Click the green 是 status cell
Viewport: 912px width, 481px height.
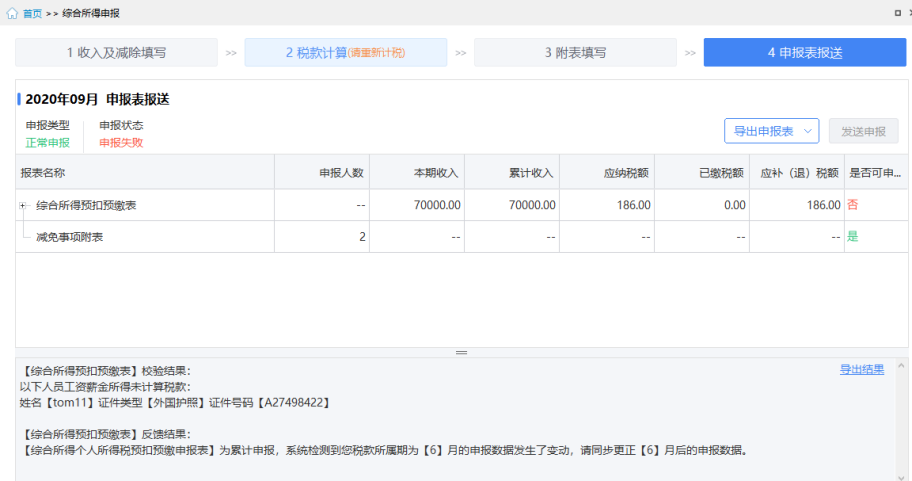(x=853, y=236)
